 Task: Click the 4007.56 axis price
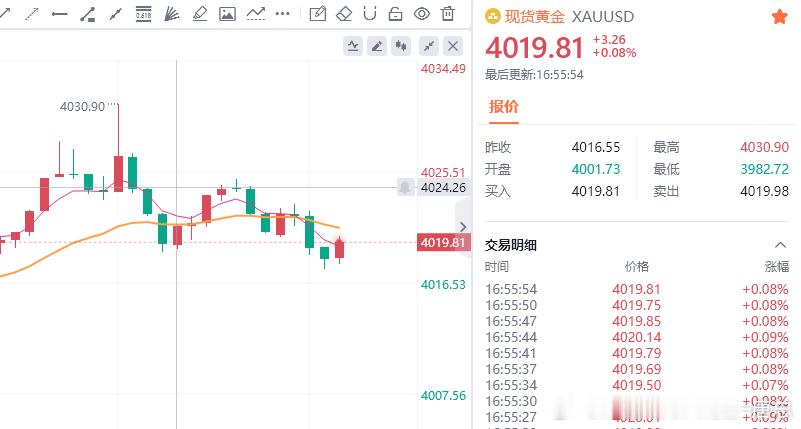click(443, 396)
